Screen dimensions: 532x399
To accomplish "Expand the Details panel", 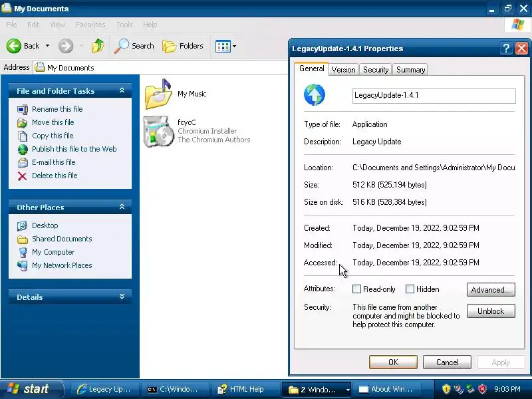I will click(122, 297).
